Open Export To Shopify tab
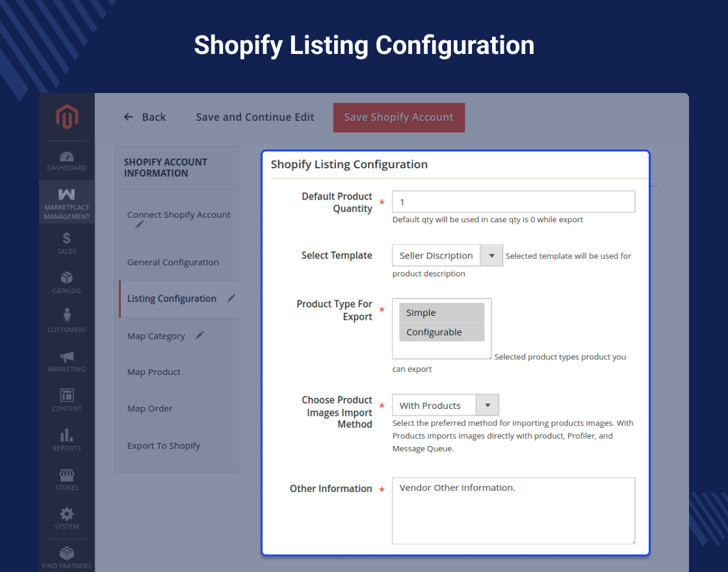Screen dimensions: 728x572 click(x=163, y=446)
